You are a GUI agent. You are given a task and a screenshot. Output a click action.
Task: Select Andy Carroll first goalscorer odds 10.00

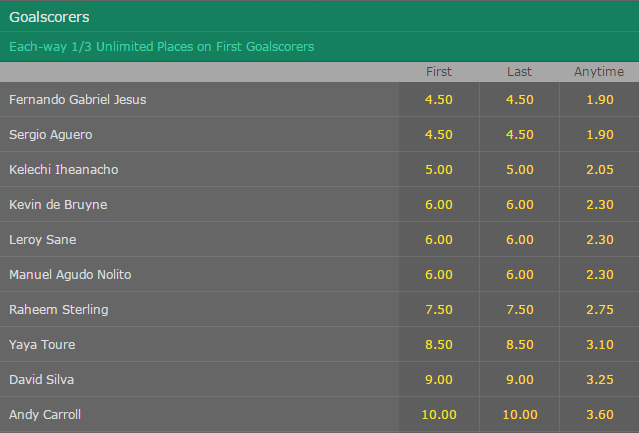point(439,415)
